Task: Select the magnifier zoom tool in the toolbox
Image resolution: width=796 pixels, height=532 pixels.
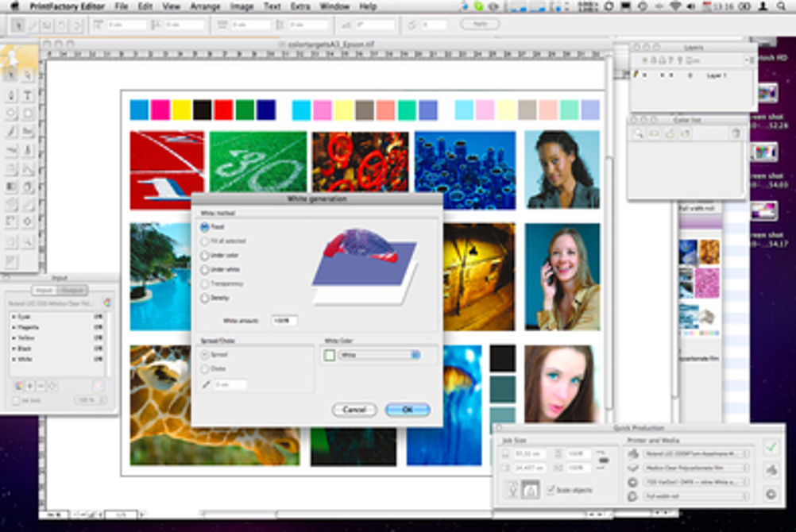Action: click(28, 241)
